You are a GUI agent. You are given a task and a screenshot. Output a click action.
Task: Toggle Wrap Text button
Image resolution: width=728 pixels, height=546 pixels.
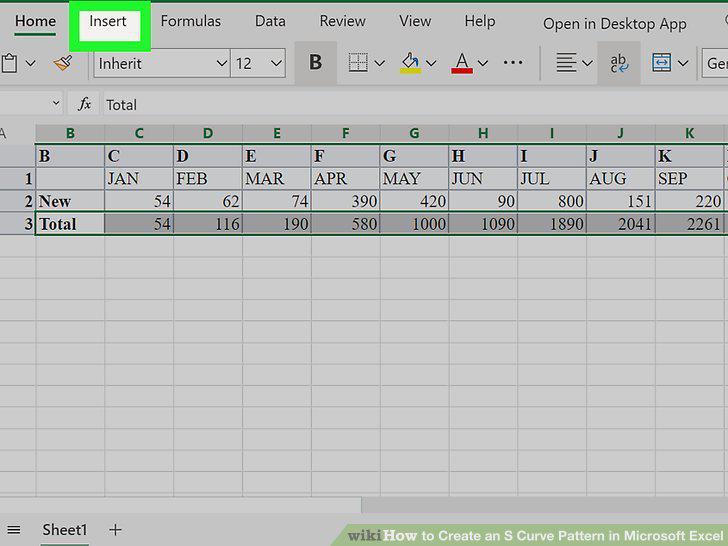[619, 63]
